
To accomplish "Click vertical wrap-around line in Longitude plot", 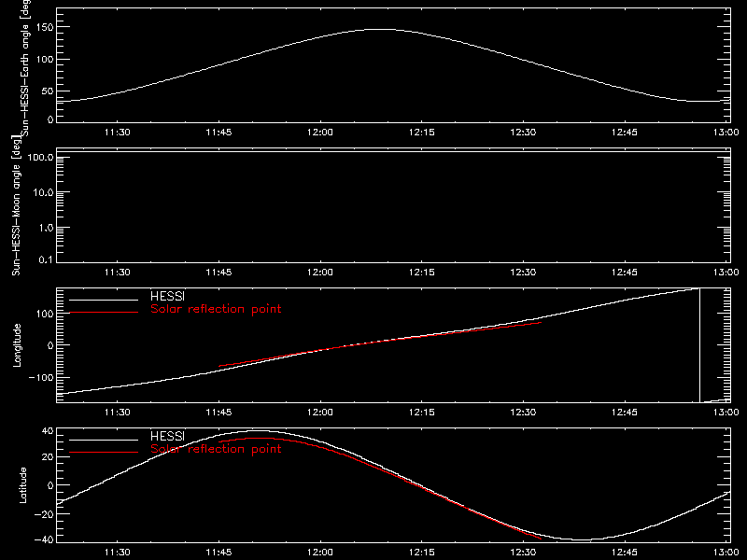I will pyautogui.click(x=699, y=345).
